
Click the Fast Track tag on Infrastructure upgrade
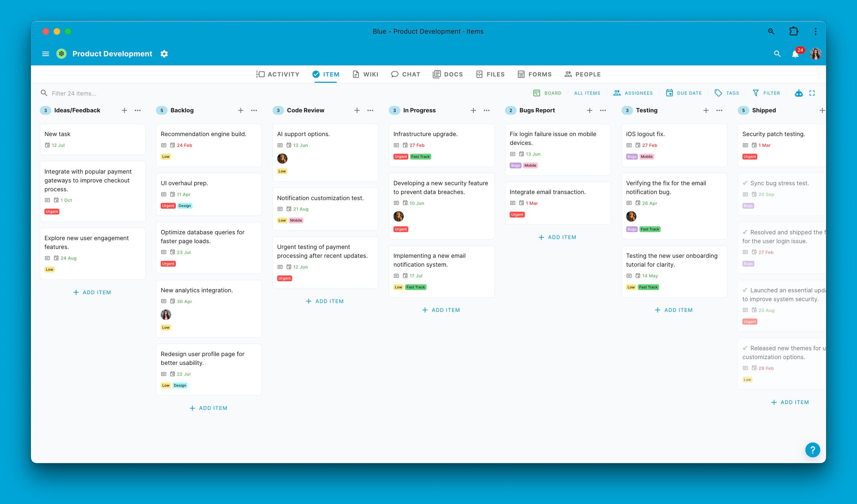[420, 157]
